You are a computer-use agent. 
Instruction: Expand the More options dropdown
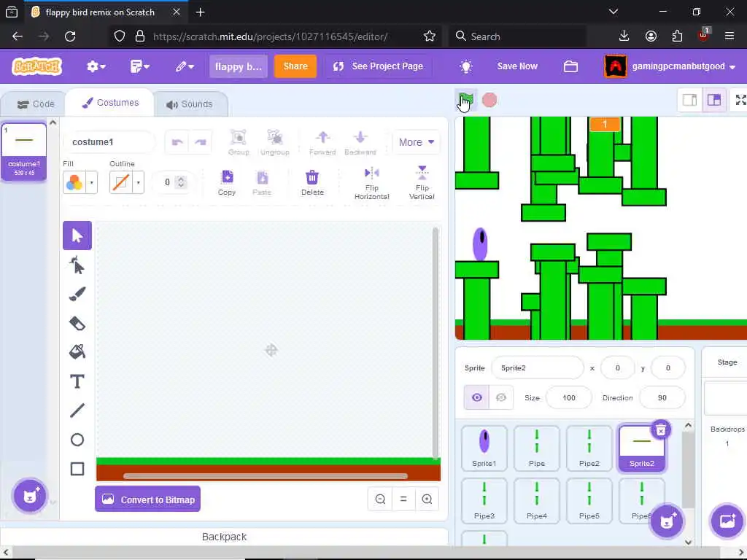(x=416, y=142)
